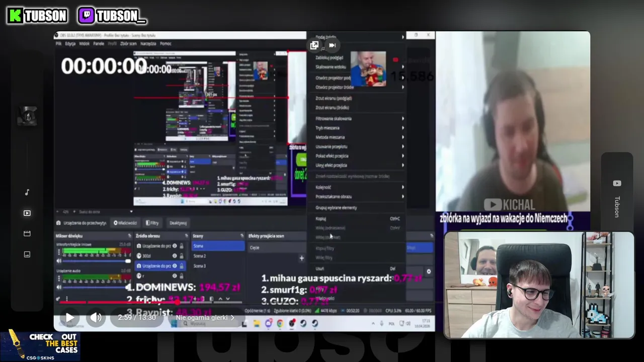Open the Twitch TUBSON_ channel logo
This screenshot has height=362, width=644.
point(112,16)
